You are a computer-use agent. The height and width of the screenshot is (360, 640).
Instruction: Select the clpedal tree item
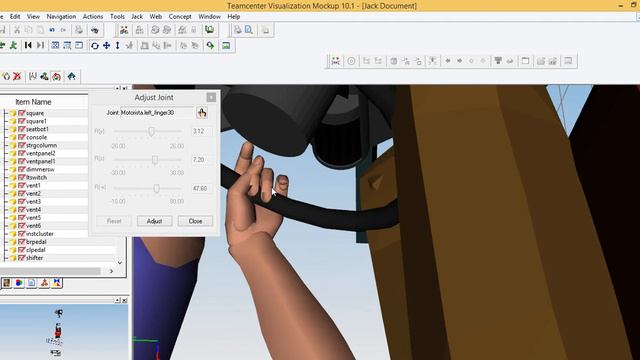(x=36, y=250)
